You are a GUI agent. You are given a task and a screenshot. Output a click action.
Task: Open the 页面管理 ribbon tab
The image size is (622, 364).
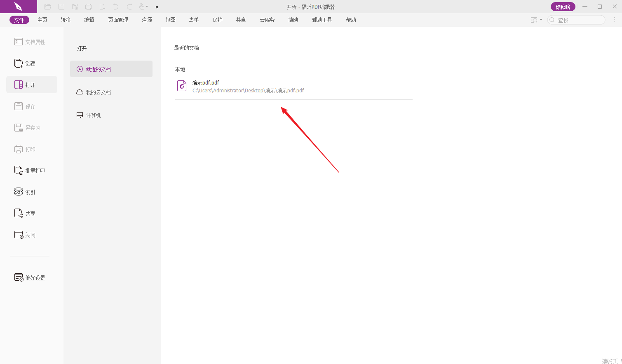click(118, 20)
